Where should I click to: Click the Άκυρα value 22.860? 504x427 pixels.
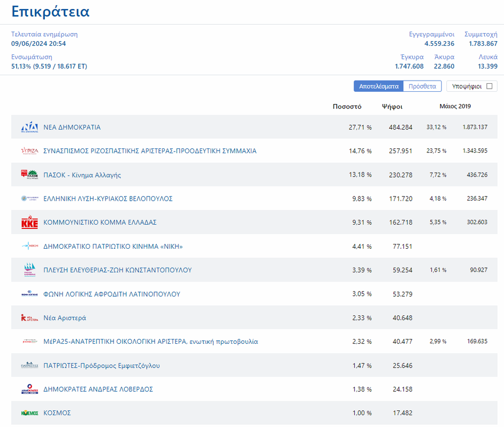(x=444, y=66)
